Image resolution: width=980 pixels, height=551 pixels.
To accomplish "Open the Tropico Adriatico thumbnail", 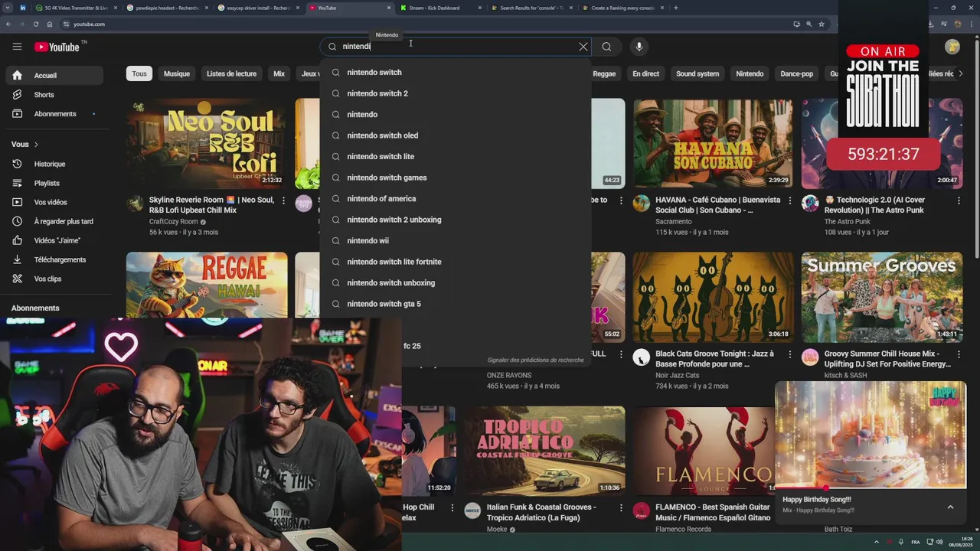I will 544,451.
